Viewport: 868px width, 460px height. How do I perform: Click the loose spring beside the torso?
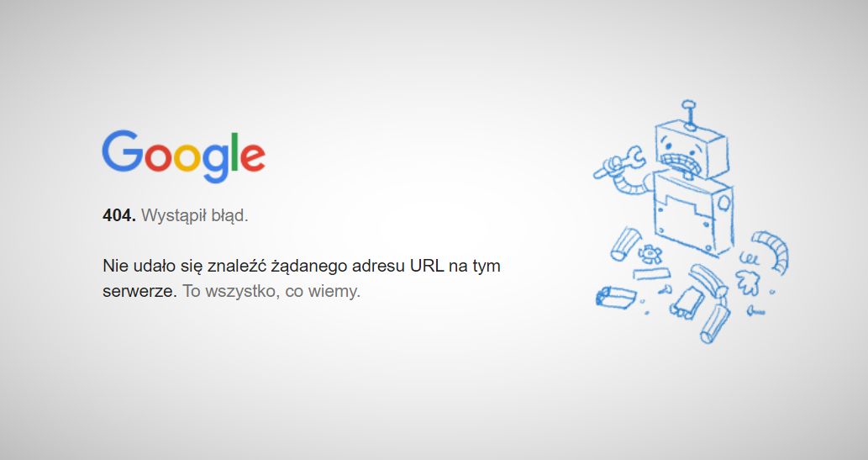pos(749,258)
